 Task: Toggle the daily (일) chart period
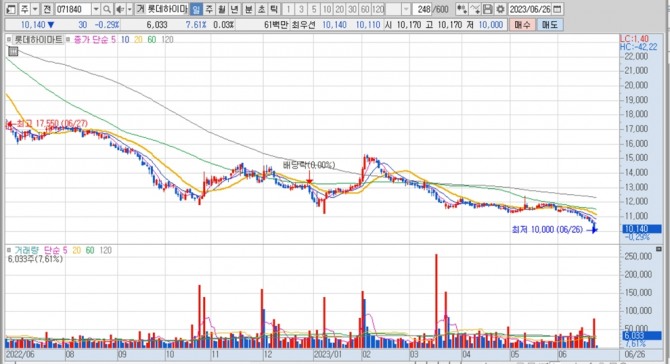196,9
